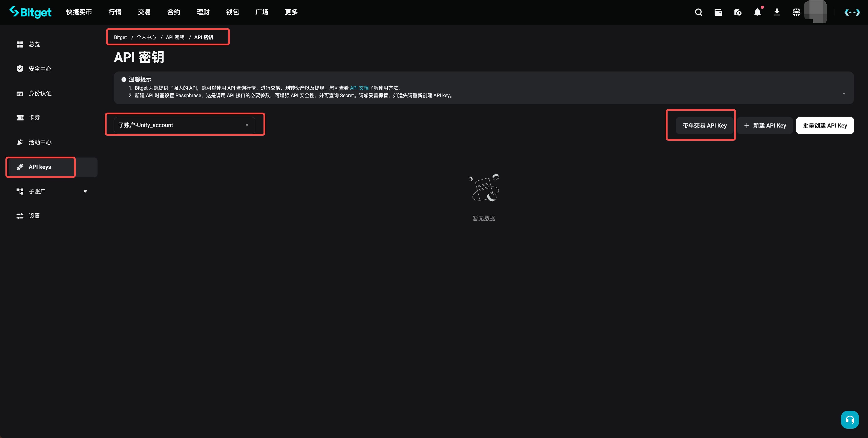This screenshot has height=438, width=868.
Task: View order history via the clock-document icon
Action: tap(738, 12)
